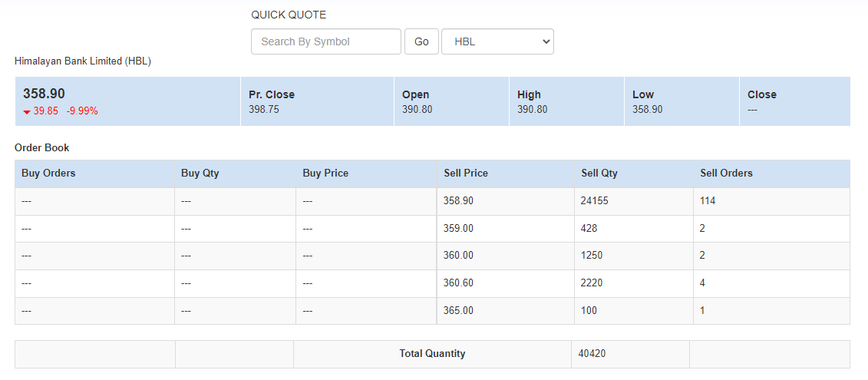
Task: Click the Sell Qty column header
Action: click(x=599, y=173)
